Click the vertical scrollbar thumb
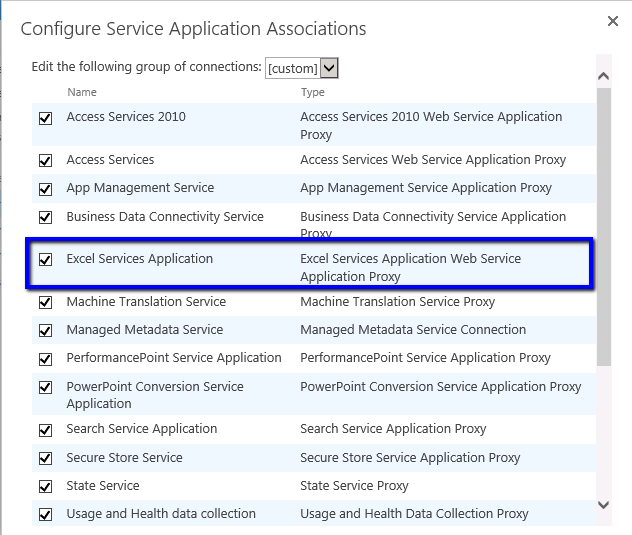The height and width of the screenshot is (535, 632). pyautogui.click(x=604, y=227)
